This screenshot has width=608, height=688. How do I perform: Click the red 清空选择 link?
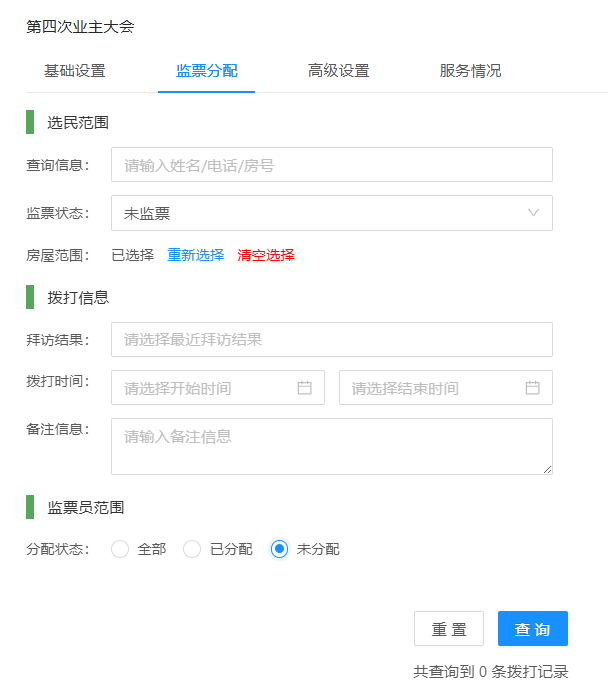pos(266,255)
